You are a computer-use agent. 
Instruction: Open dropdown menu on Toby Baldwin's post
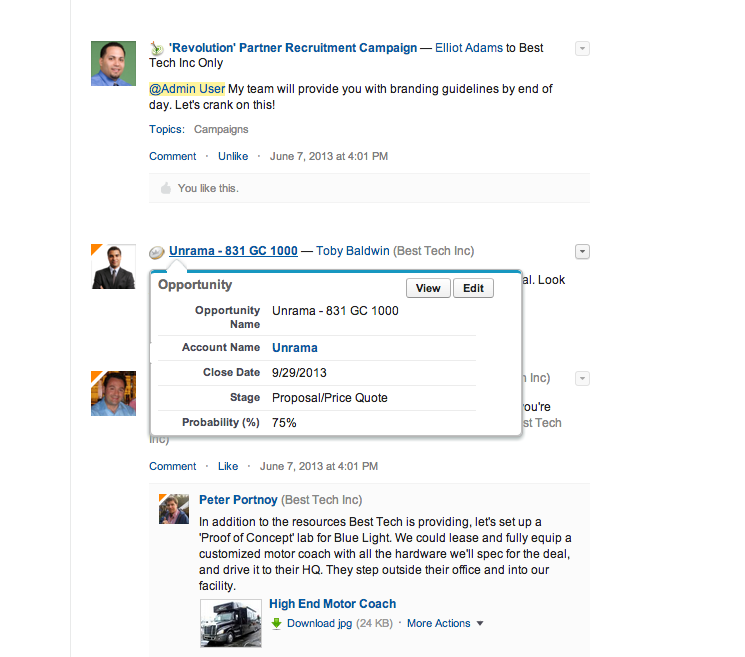pos(582,251)
